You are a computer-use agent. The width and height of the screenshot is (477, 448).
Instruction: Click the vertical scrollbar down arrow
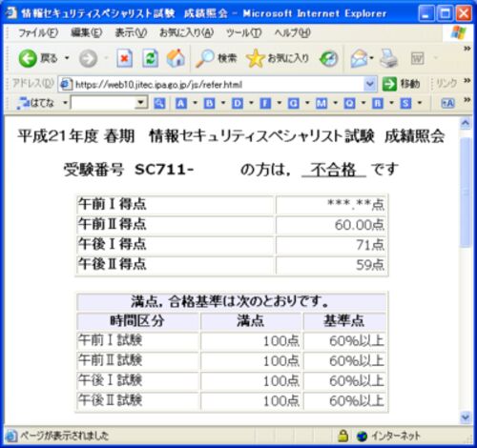[x=466, y=417]
